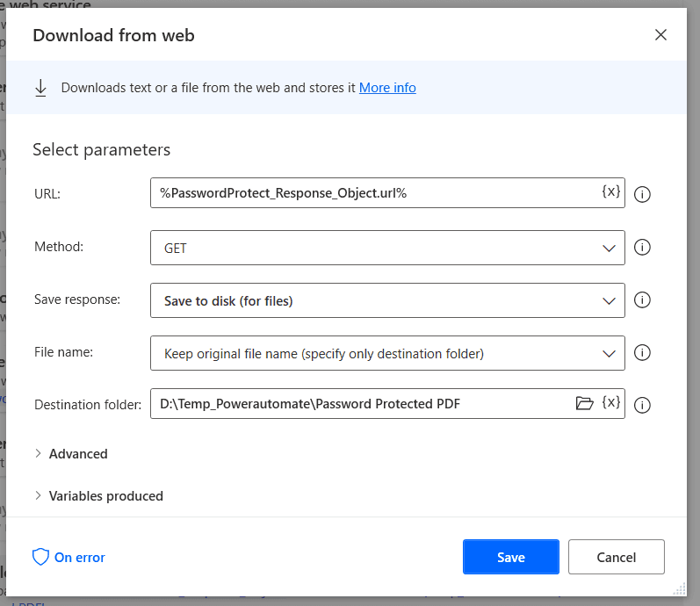Click variable picker icon in Destination folder
This screenshot has width=700, height=606.
[x=610, y=402]
